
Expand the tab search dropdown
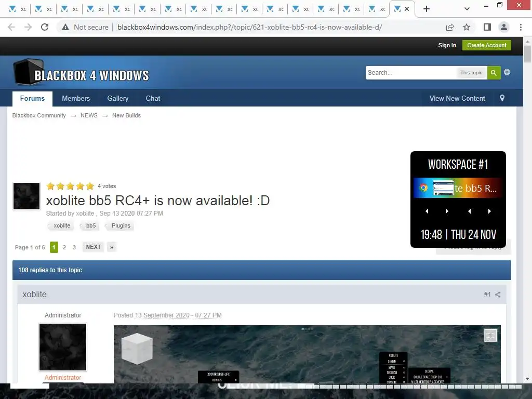[x=467, y=9]
